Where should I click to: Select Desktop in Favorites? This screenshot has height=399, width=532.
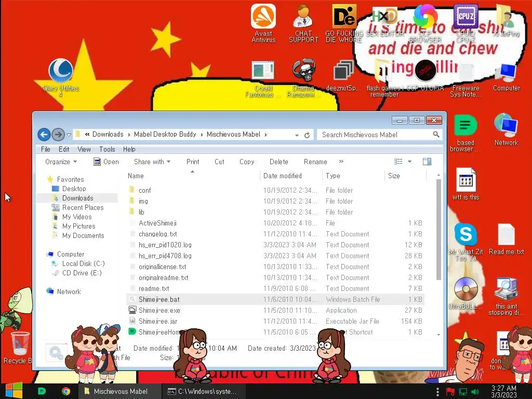(74, 189)
